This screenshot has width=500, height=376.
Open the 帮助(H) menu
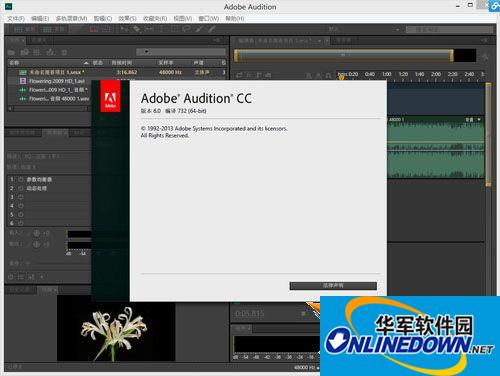pos(235,19)
